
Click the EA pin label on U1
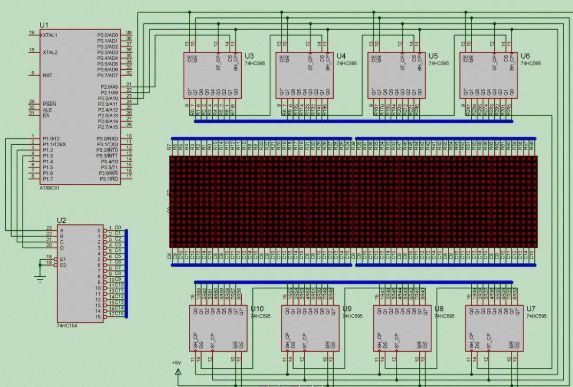[46, 115]
